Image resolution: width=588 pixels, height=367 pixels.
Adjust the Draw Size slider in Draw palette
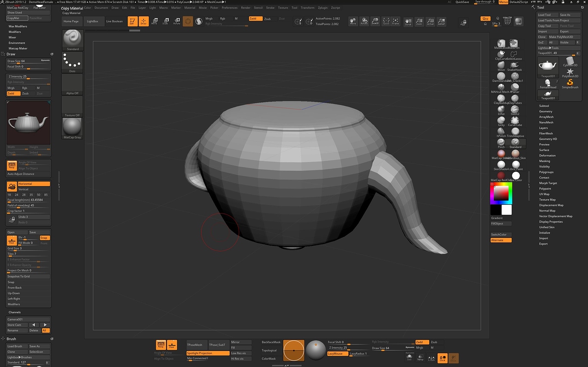pos(28,61)
